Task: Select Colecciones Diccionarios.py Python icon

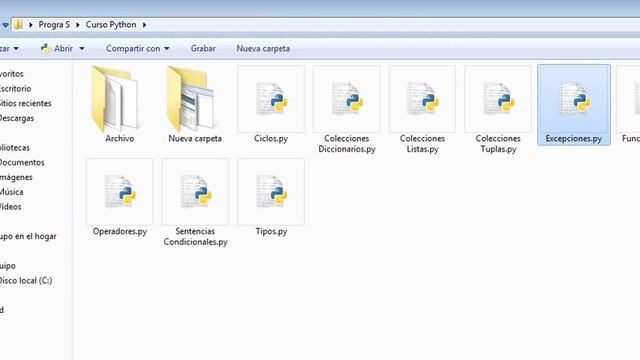Action: click(x=347, y=99)
